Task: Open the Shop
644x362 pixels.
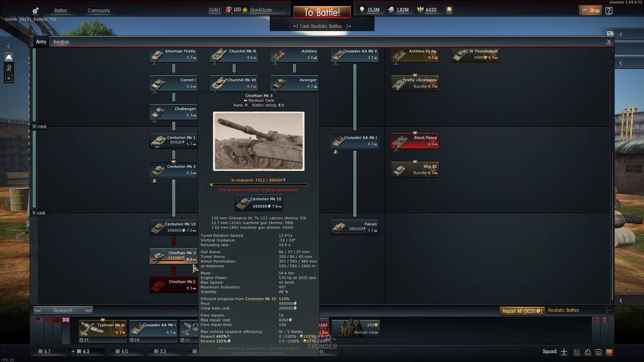Action: [590, 10]
